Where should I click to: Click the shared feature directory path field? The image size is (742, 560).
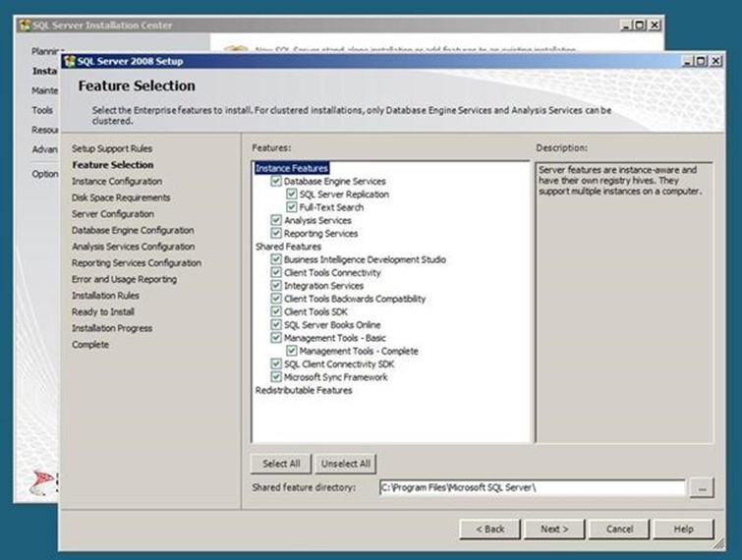533,487
